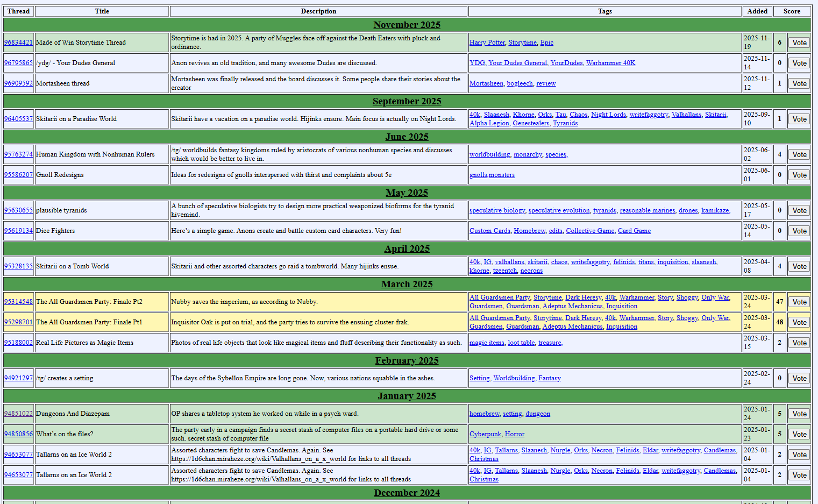Screen dimensions: 818x504
Task: Open the speculative biology tag
Action: click(x=497, y=210)
